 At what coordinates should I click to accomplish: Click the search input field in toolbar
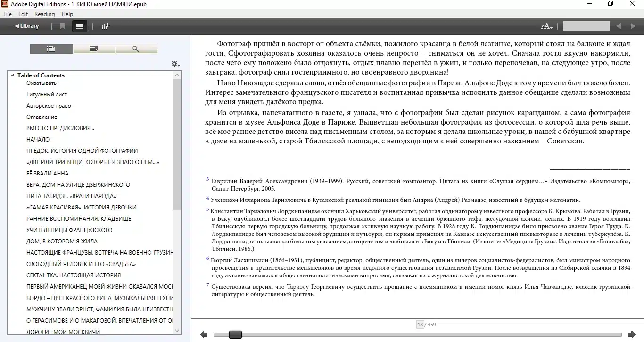pos(586,26)
